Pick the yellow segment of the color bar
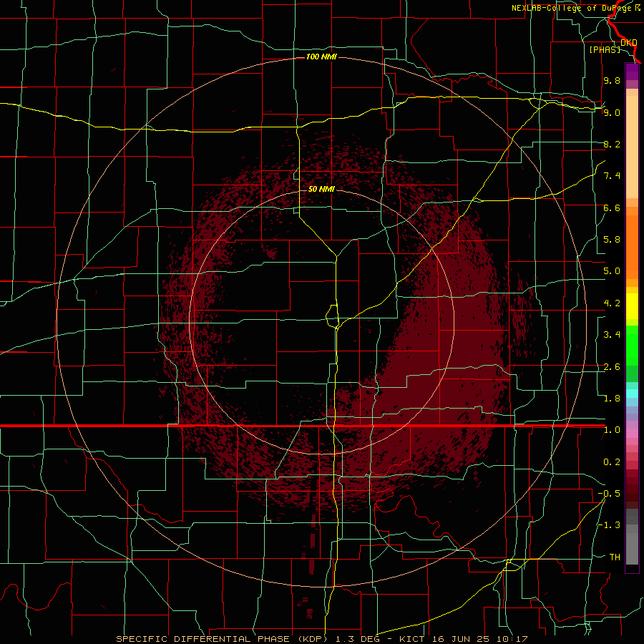Image resolution: width=644 pixels, height=644 pixels. [x=632, y=306]
